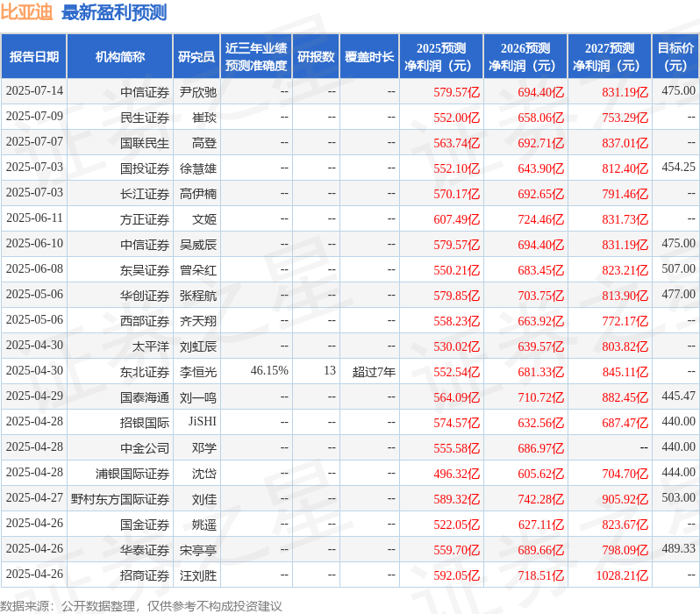The height and width of the screenshot is (614, 700).
Task: Click the 2027预测净利润 column header
Action: [610, 57]
